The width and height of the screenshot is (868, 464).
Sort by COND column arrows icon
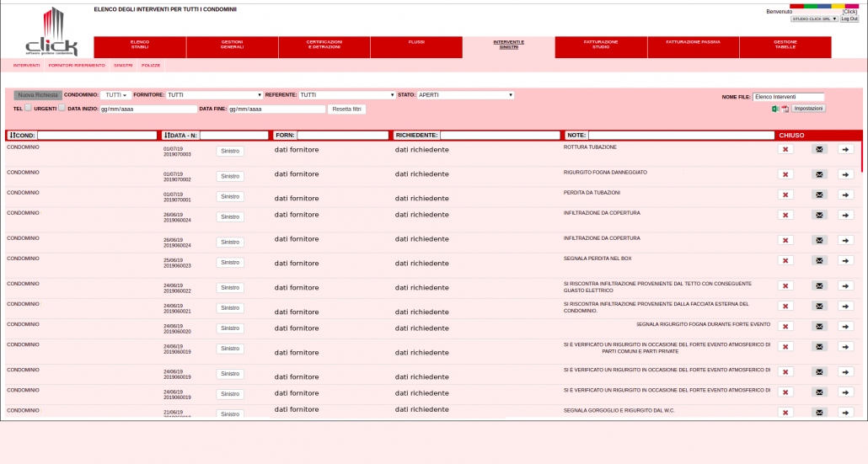pos(12,135)
